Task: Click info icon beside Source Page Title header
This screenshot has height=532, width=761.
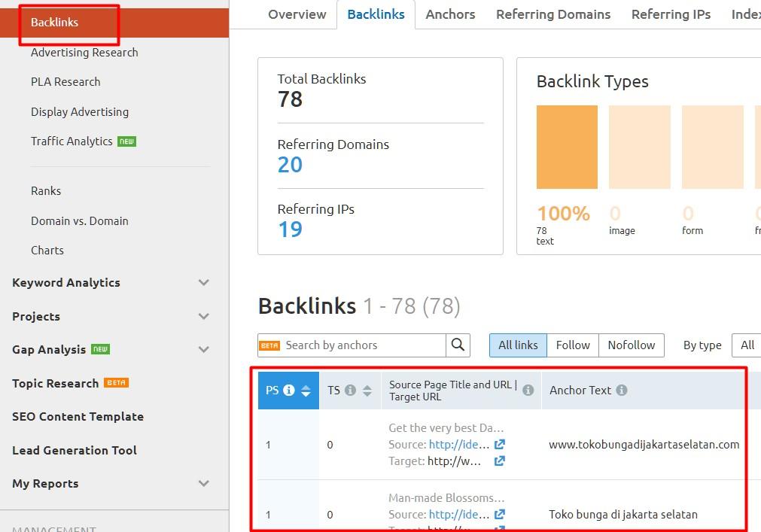Action: coord(528,391)
